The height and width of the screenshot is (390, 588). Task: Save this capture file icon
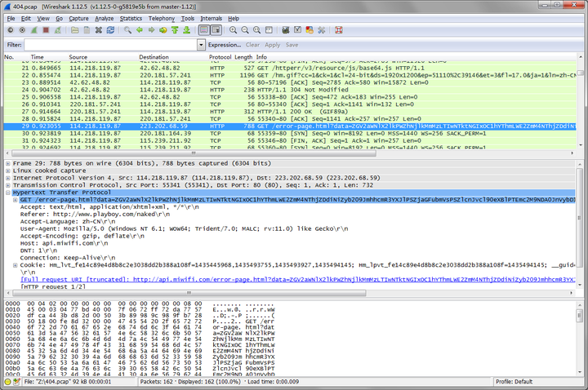point(87,30)
